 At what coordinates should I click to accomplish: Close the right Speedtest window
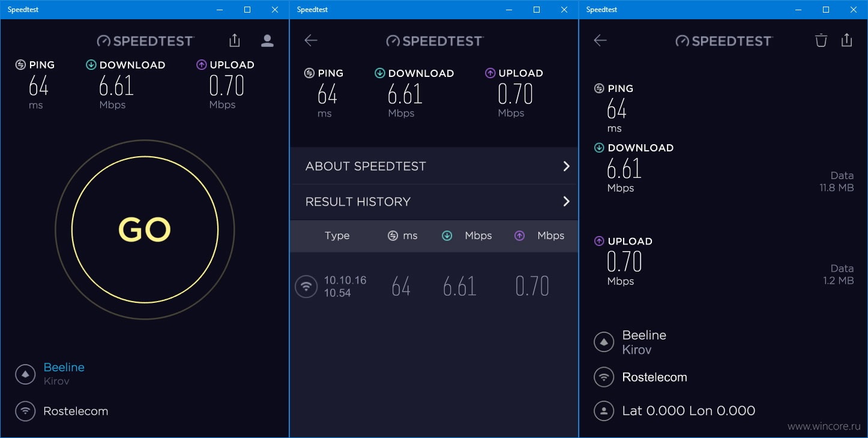click(x=854, y=10)
